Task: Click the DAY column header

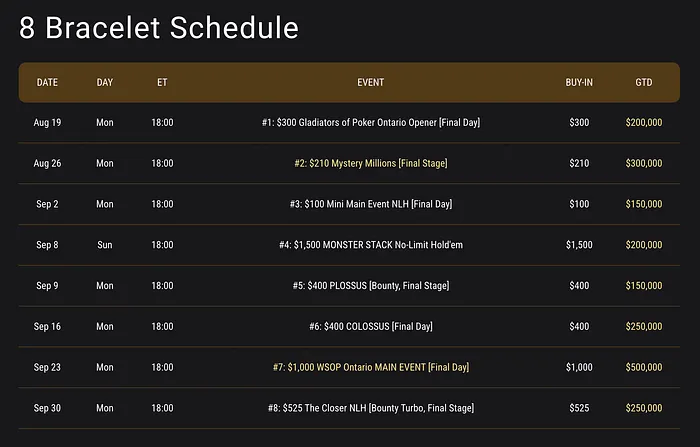Action: click(105, 83)
